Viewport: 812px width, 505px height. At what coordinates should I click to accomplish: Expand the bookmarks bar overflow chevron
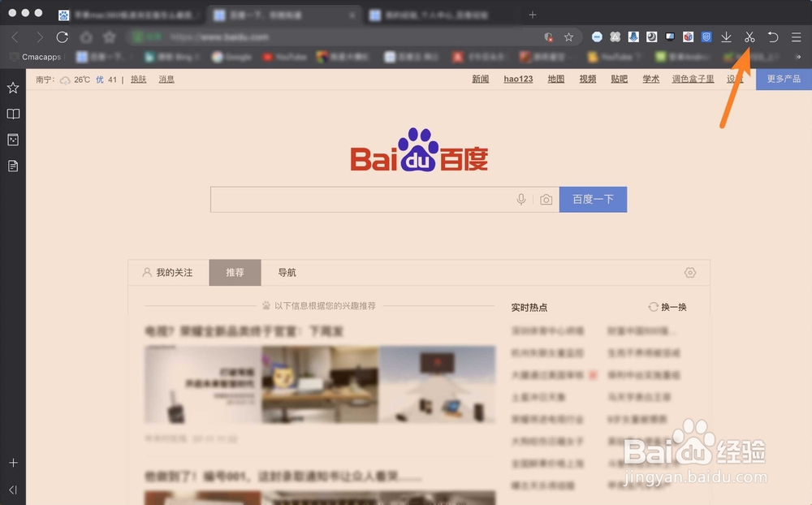pyautogui.click(x=798, y=57)
